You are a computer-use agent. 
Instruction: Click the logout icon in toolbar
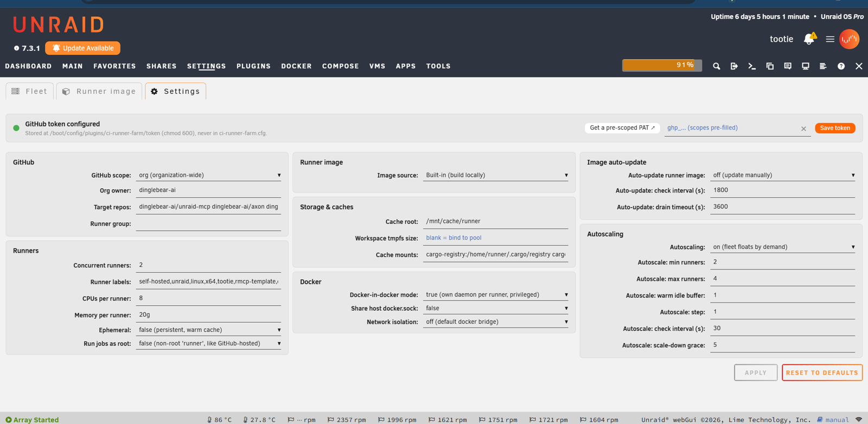pos(734,66)
